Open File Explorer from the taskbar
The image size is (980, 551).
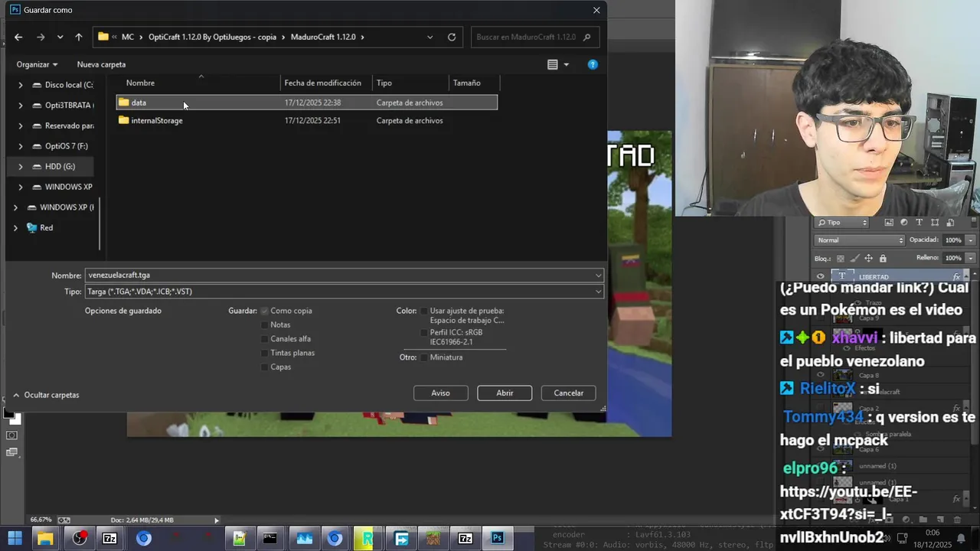(x=45, y=539)
